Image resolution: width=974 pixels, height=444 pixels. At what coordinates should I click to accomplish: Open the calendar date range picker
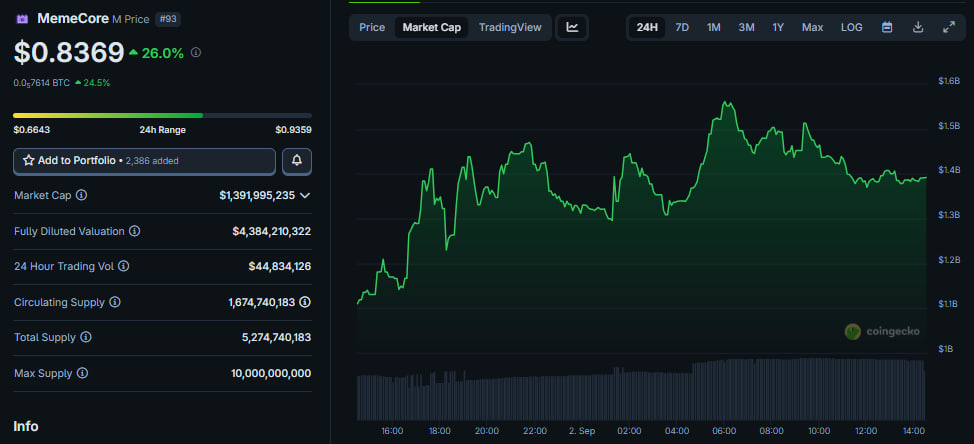(886, 27)
